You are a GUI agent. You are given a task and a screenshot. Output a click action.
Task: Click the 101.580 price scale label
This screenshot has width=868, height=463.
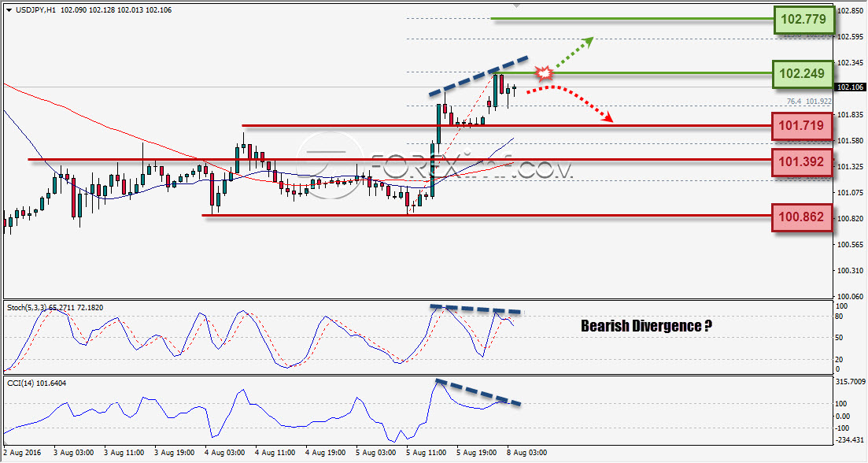pos(851,141)
